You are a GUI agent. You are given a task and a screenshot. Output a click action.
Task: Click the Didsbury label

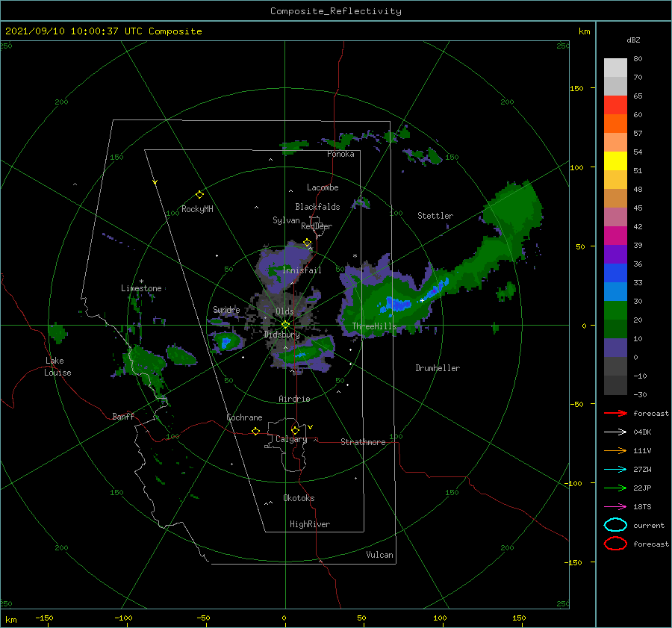(x=281, y=335)
